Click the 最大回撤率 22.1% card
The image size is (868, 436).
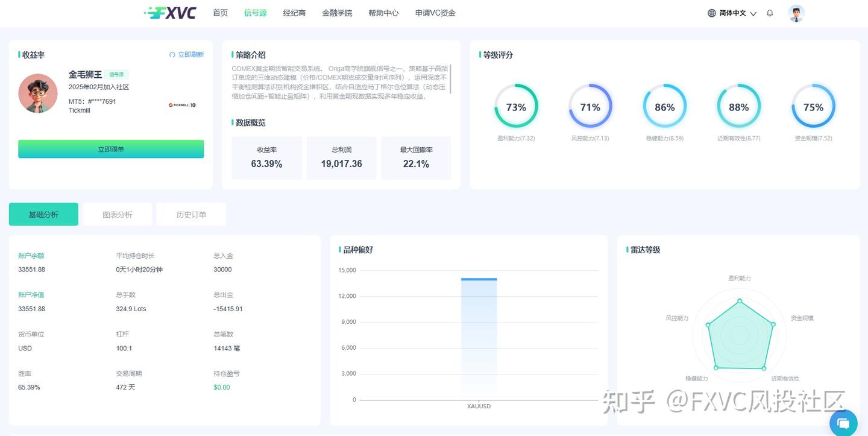click(x=416, y=158)
